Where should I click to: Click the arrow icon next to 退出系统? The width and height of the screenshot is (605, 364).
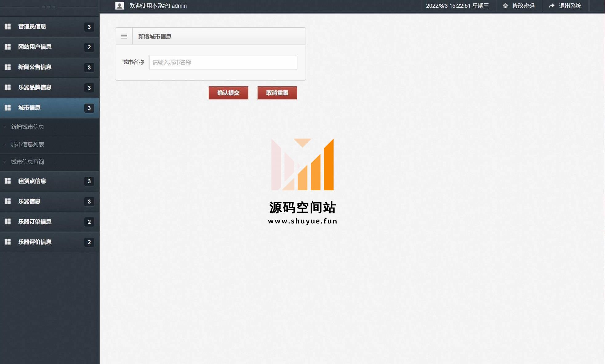(x=552, y=6)
